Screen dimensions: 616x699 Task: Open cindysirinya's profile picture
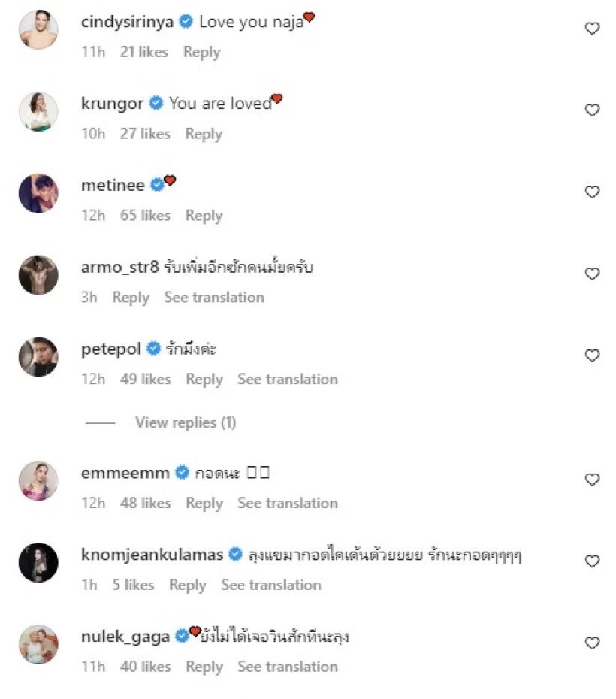click(x=38, y=30)
